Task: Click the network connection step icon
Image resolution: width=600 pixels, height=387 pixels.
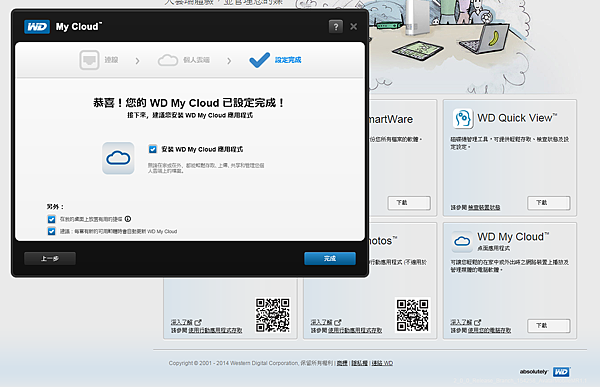Action: click(89, 60)
